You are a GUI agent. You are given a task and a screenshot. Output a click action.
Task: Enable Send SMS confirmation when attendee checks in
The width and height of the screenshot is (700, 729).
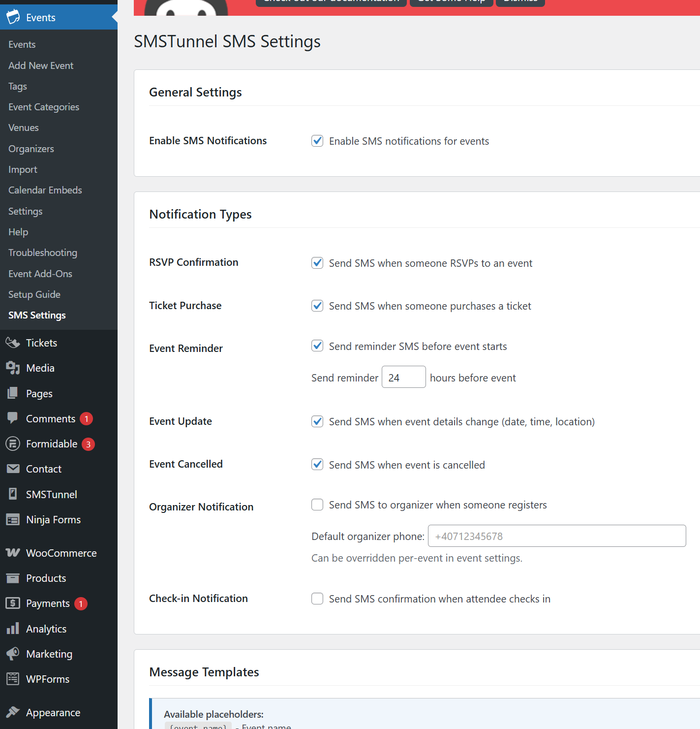(317, 599)
